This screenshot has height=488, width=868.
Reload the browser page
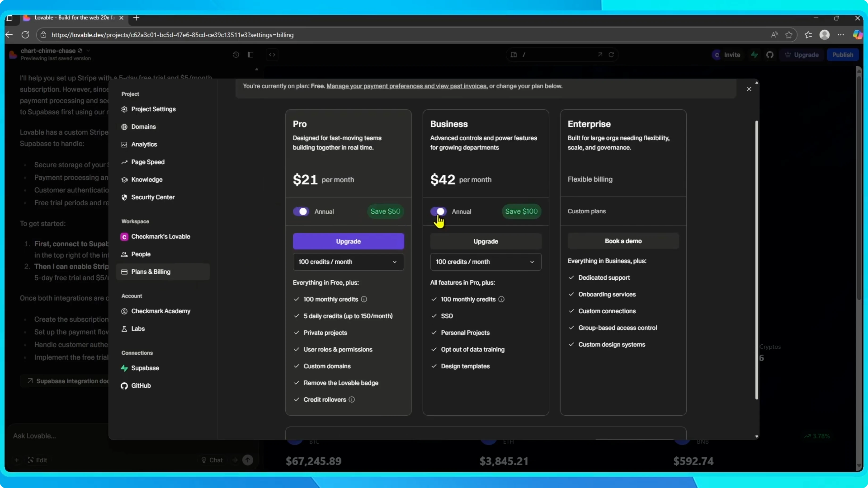(x=25, y=35)
